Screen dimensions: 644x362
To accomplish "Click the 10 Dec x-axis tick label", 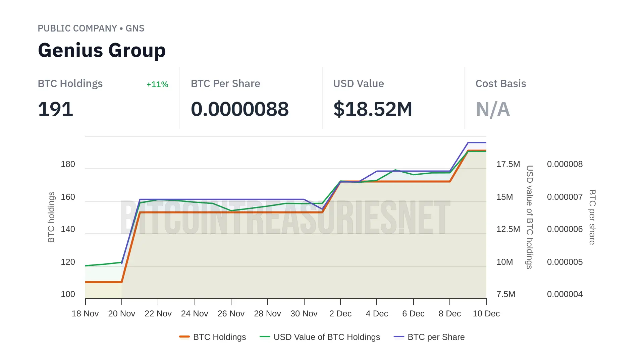I will (486, 314).
